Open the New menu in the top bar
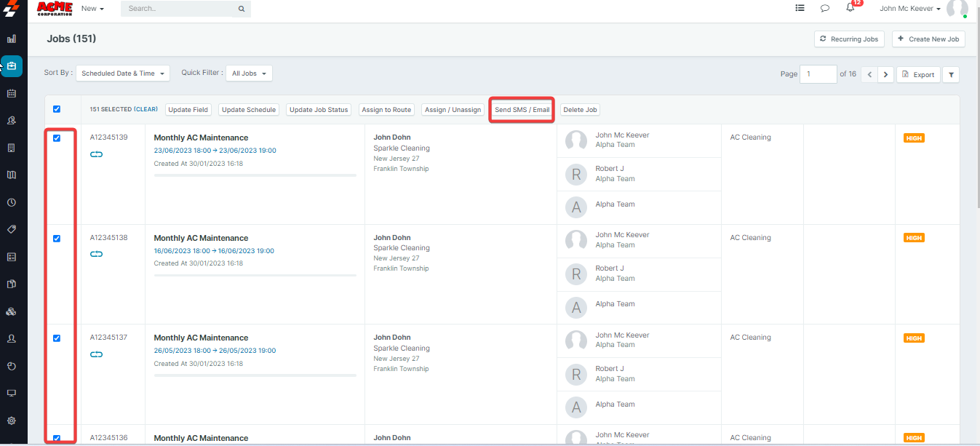980x446 pixels. (92, 9)
